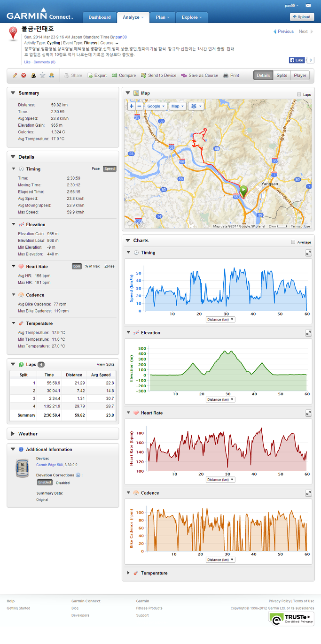Enable the Average checkbox in Charts
Image resolution: width=321 pixels, height=644 pixels.
[x=293, y=242]
